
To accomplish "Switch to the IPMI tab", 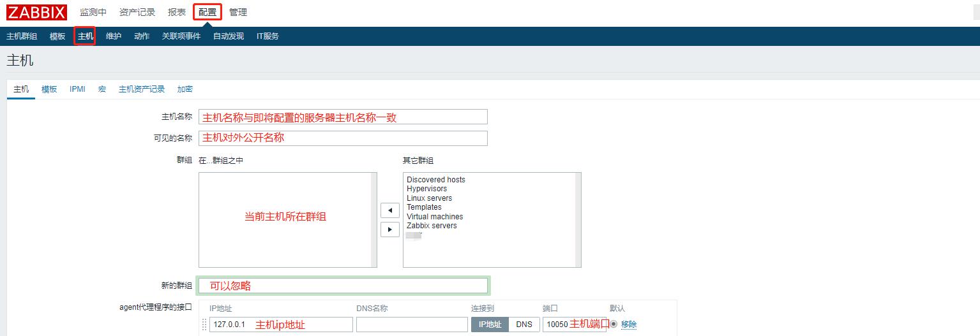I will 77,89.
